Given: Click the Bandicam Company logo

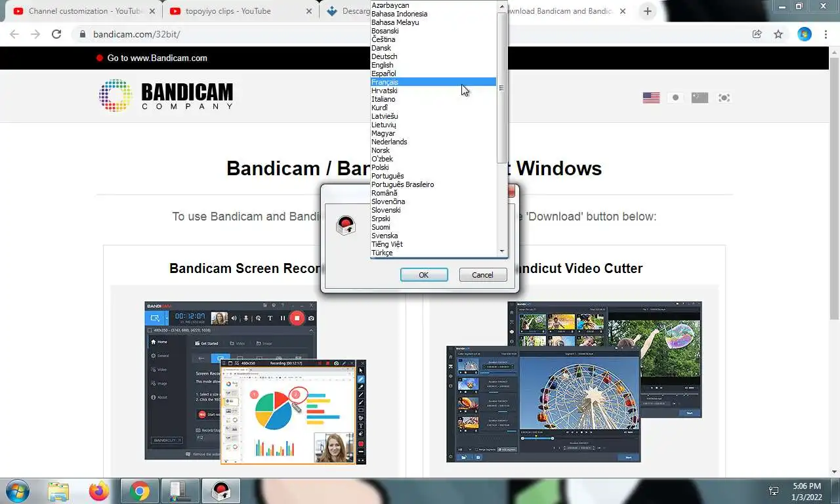Looking at the screenshot, I should click(166, 96).
